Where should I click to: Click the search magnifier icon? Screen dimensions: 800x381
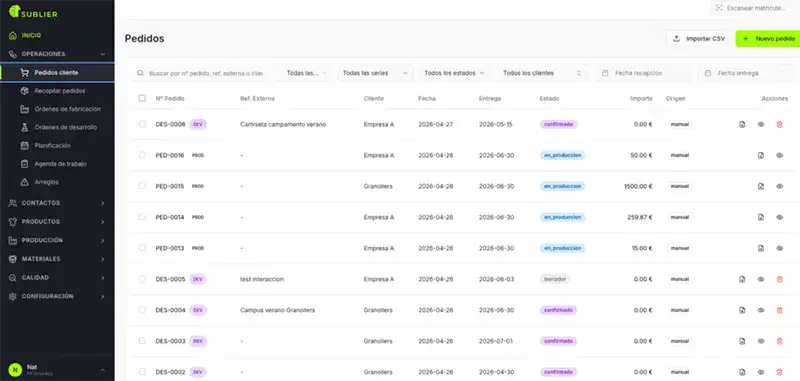(x=141, y=73)
